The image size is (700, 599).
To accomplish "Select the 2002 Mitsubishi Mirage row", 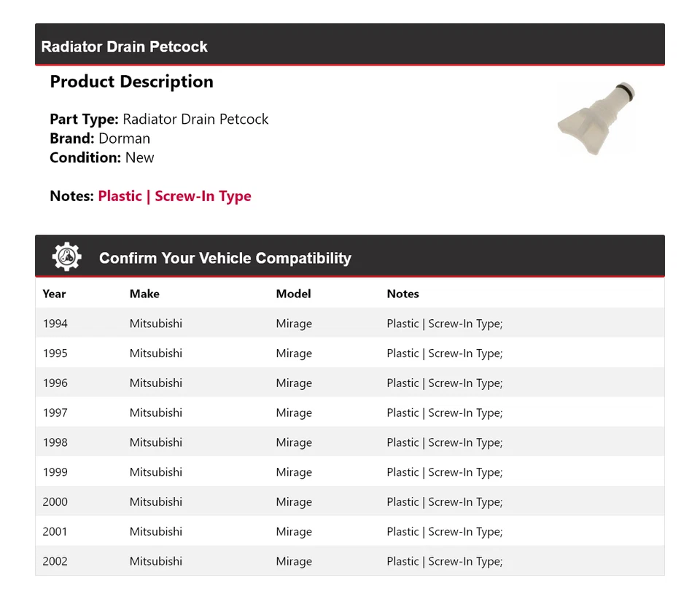I will (x=349, y=561).
